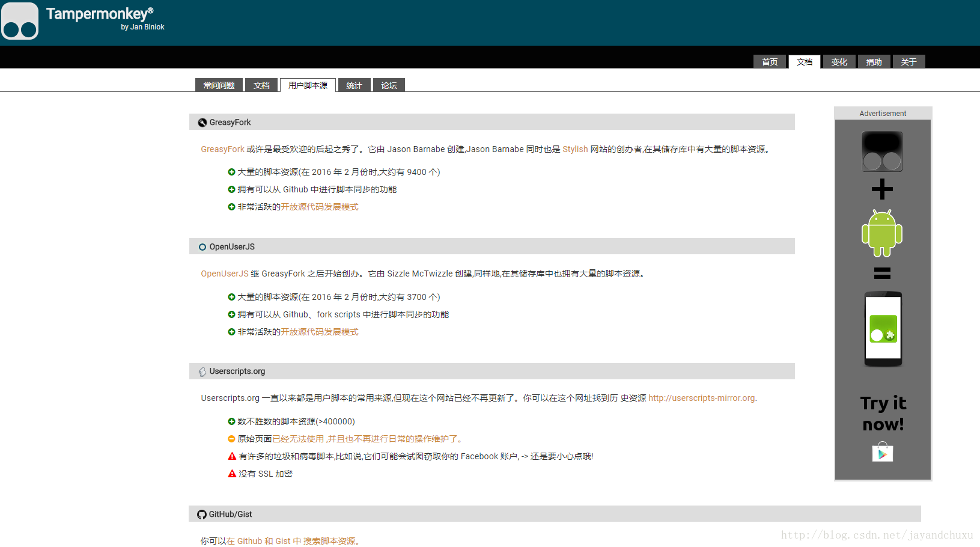Image resolution: width=980 pixels, height=547 pixels.
Task: Click the 'by Jan Biniok' text
Action: coord(142,27)
